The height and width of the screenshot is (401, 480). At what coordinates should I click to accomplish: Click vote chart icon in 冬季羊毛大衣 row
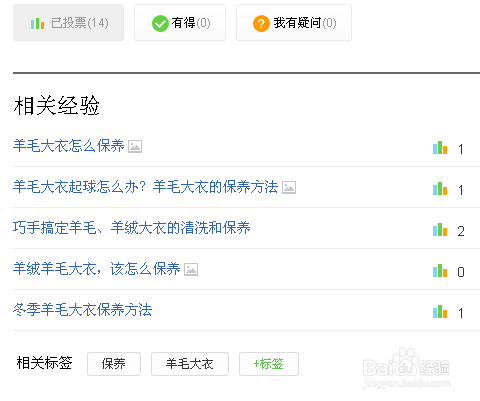tap(440, 312)
